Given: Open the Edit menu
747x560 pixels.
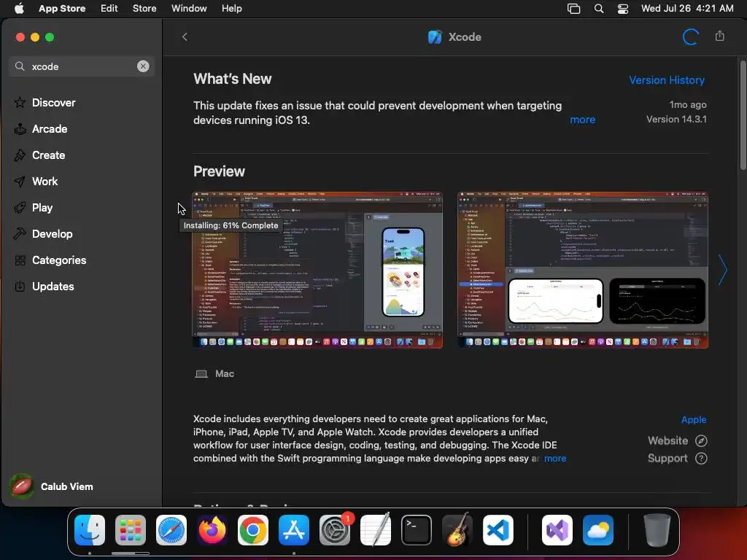Looking at the screenshot, I should (x=109, y=9).
